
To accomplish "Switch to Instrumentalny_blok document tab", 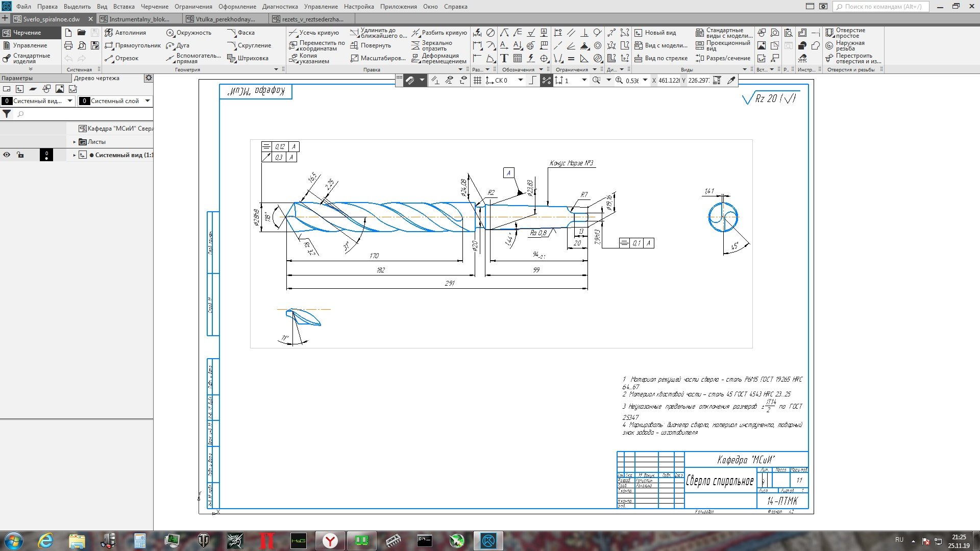I will (139, 19).
